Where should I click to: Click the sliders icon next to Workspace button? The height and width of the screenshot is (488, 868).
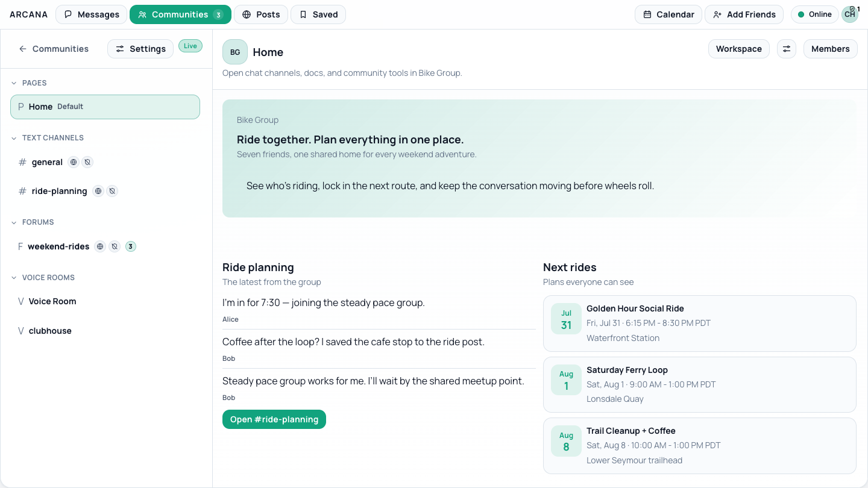(787, 49)
